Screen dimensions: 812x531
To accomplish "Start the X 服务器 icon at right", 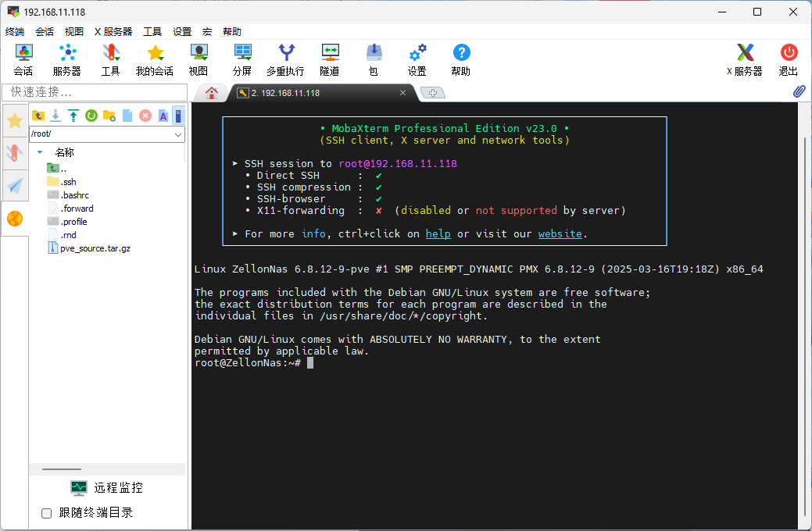I will click(x=745, y=59).
